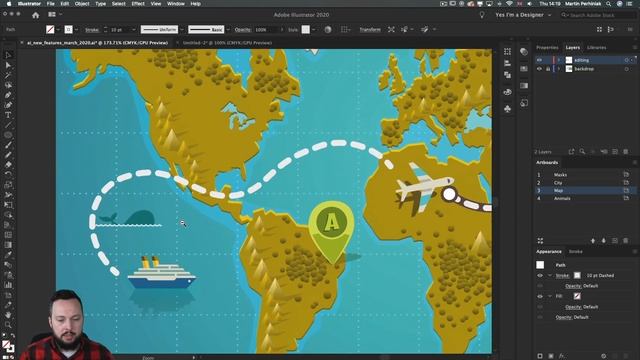Switch to Untitled-2 document tab
Screen dimensions: 640x360
tap(227, 43)
